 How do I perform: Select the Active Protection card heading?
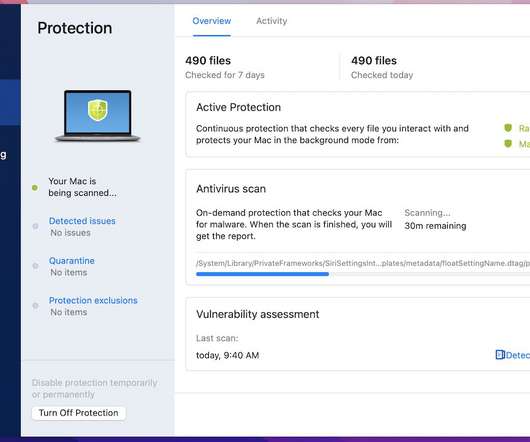[238, 107]
